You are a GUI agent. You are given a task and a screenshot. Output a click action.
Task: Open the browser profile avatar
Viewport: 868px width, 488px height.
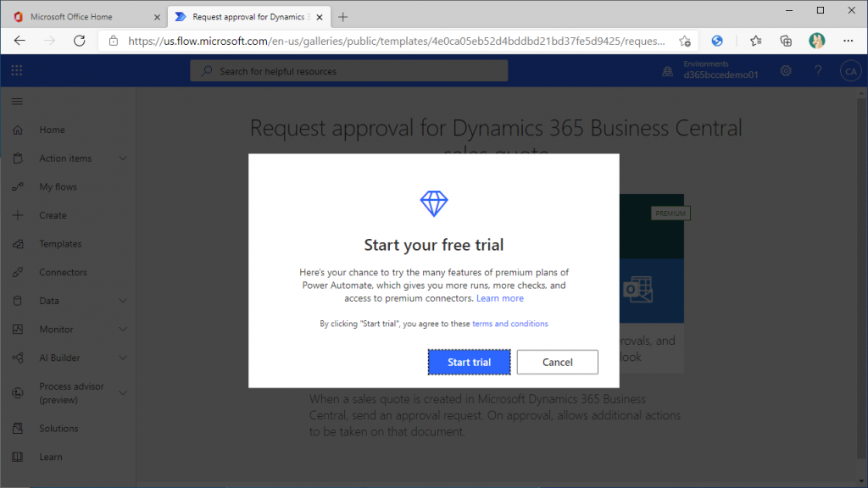816,41
